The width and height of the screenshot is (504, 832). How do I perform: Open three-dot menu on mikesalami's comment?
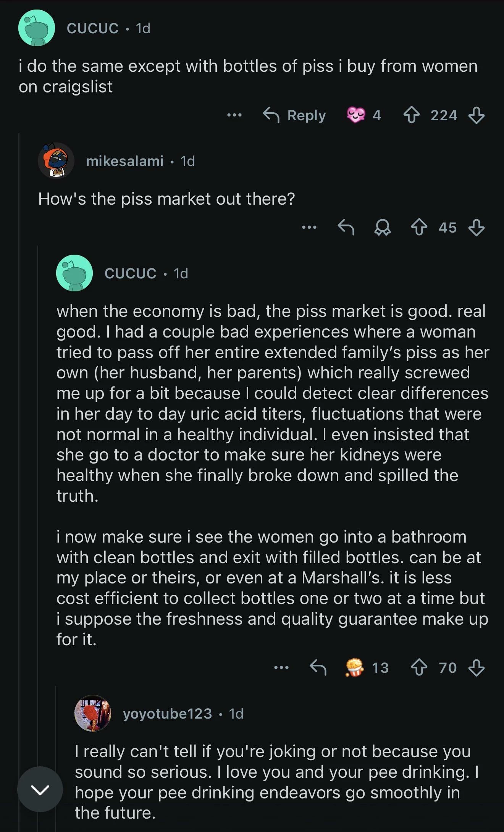(x=309, y=228)
